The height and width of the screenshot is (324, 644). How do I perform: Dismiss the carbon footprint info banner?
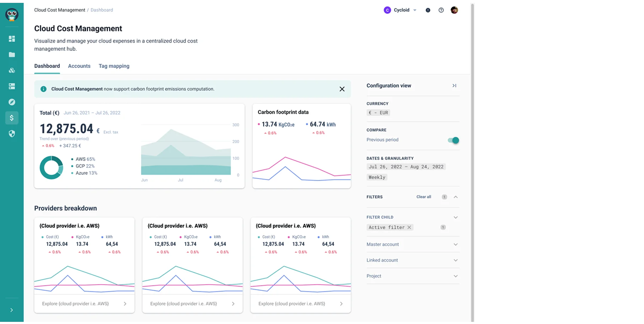342,89
